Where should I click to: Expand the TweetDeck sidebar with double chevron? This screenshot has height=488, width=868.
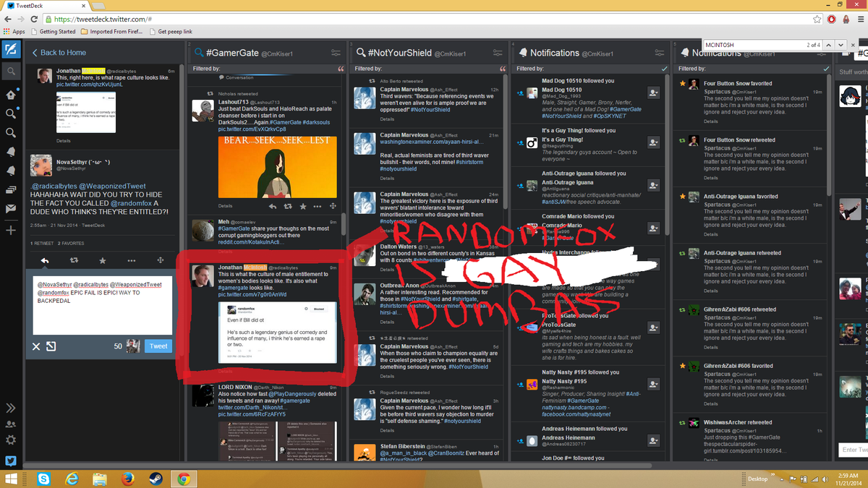tap(11, 408)
